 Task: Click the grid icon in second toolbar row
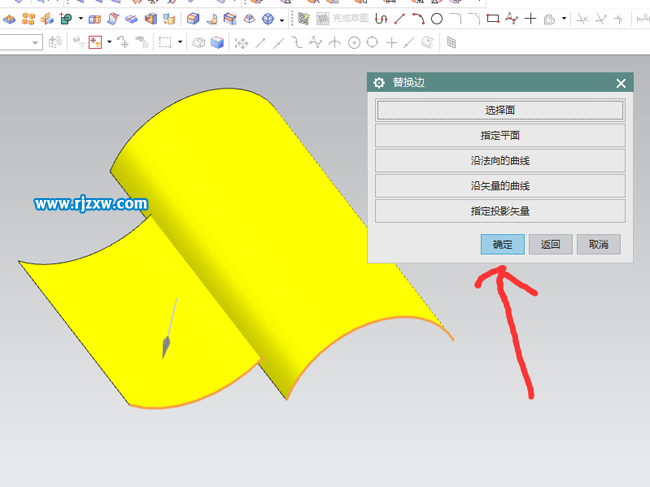point(452,42)
